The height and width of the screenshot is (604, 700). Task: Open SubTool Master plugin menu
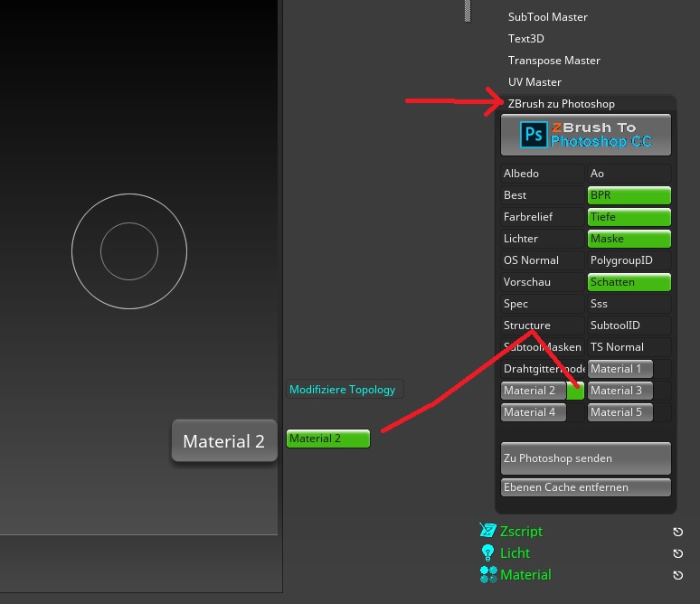(x=547, y=17)
